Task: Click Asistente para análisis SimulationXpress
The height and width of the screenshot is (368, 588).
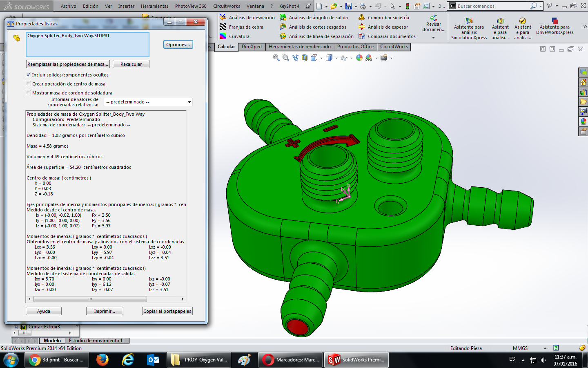Action: 469,29
